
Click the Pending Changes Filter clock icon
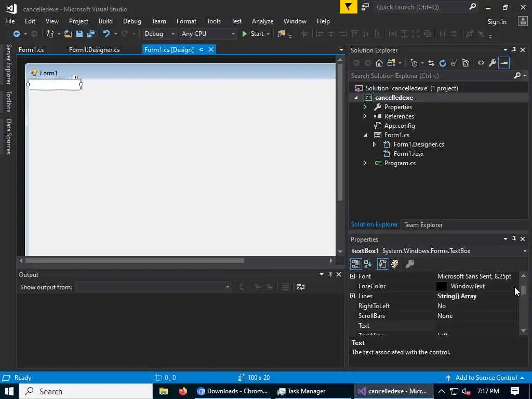[414, 63]
